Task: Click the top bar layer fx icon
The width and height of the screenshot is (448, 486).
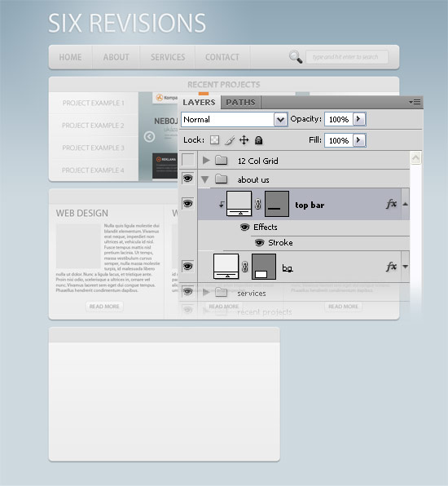Action: [391, 204]
